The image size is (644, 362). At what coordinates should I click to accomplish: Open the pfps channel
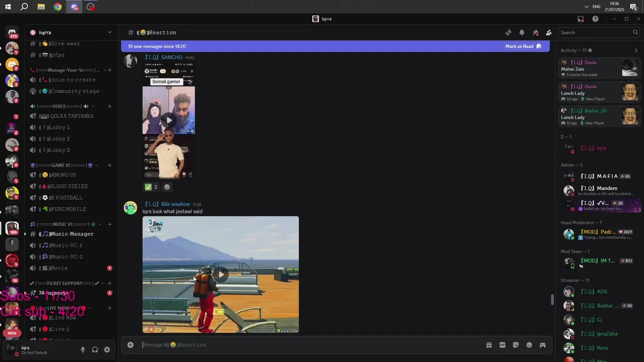[71, 55]
